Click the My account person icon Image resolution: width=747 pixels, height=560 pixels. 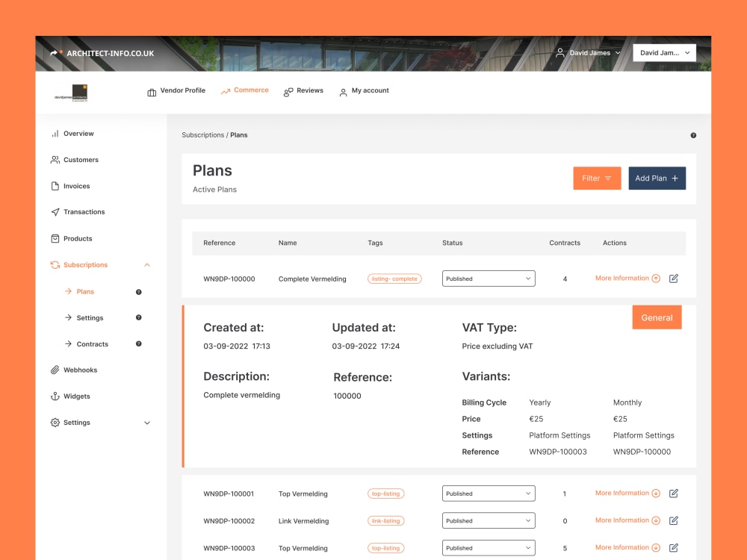point(343,93)
